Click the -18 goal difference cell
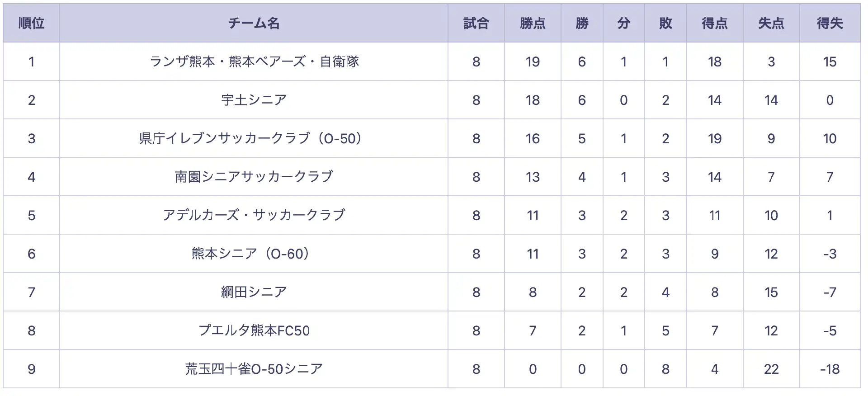The width and height of the screenshot is (868, 396). (830, 369)
